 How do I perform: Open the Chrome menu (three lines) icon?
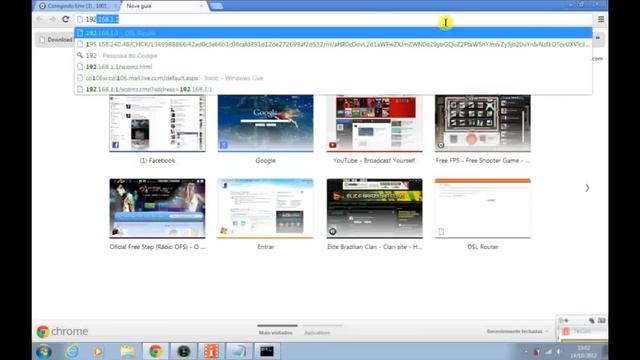click(601, 19)
